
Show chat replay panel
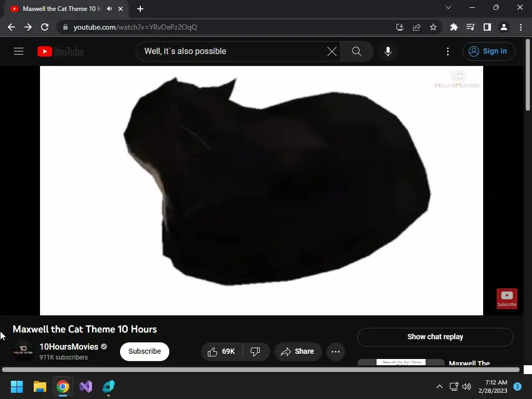435,337
